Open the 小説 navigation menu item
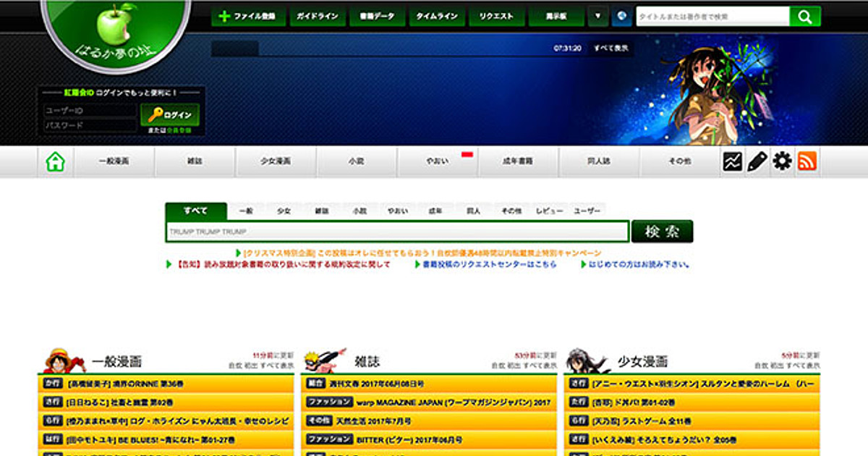The height and width of the screenshot is (456, 868). [x=356, y=162]
